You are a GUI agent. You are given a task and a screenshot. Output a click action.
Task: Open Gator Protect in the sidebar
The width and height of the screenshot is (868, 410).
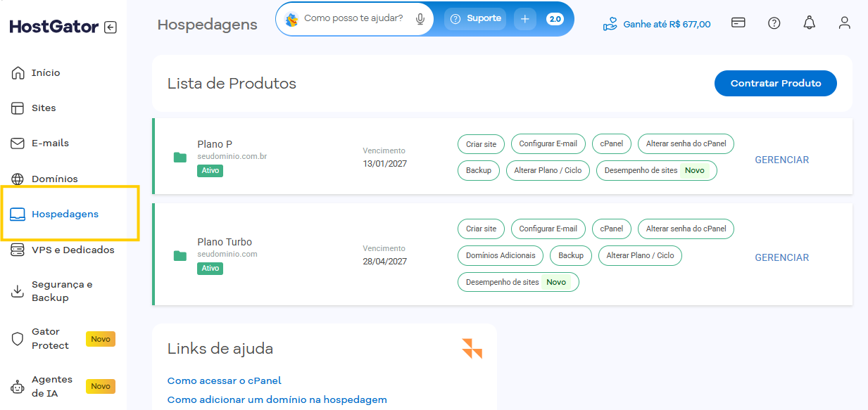coord(50,338)
